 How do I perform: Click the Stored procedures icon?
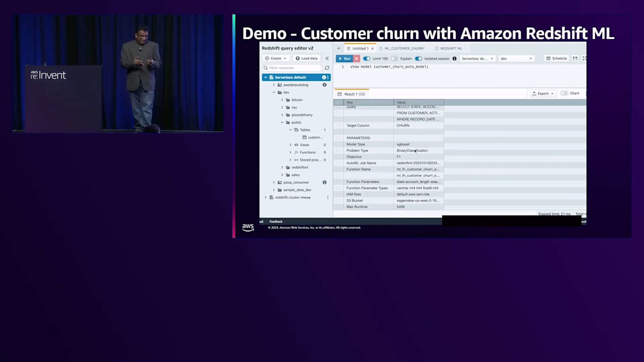click(x=296, y=160)
